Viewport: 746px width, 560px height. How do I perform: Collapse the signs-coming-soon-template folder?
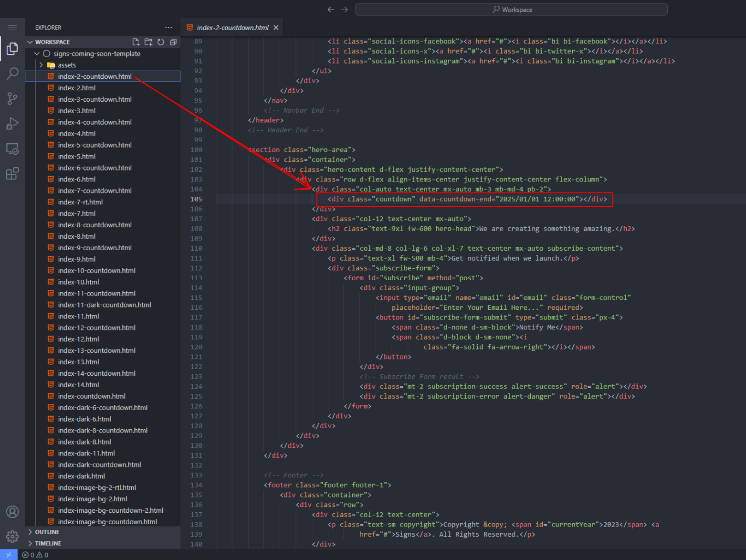pos(37,53)
